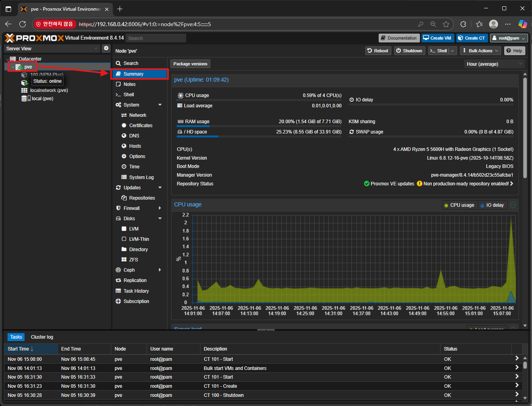Click the browser address bar URL
Viewport: 532px width, 406px height.
tap(145, 24)
